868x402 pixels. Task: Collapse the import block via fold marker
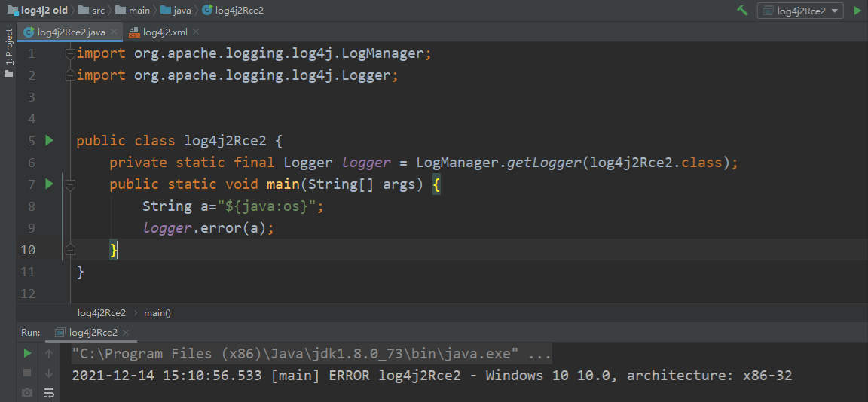point(70,53)
